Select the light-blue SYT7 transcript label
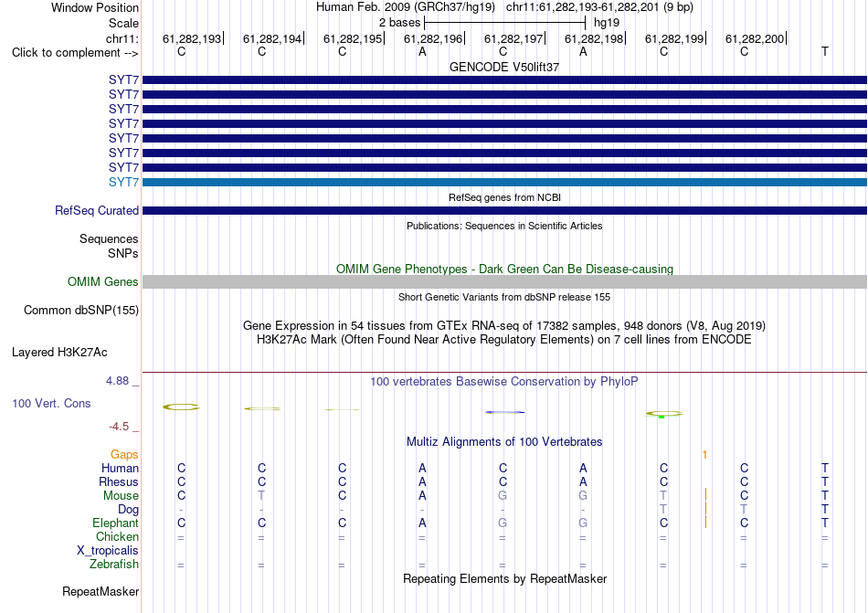868x613 pixels. click(x=123, y=182)
